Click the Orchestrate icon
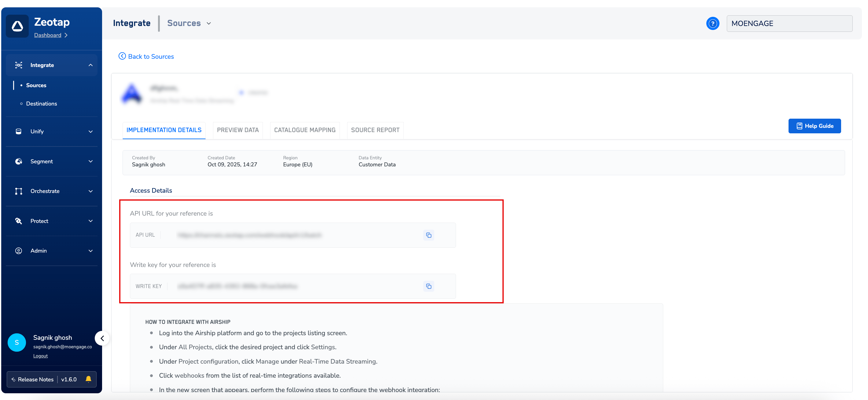This screenshot has height=400, width=868. 19,191
